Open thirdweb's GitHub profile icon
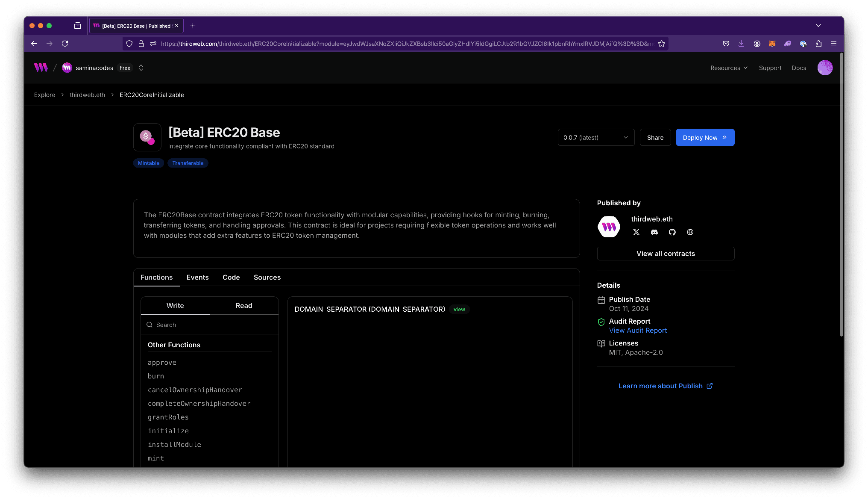Image resolution: width=868 pixels, height=499 pixels. point(672,232)
